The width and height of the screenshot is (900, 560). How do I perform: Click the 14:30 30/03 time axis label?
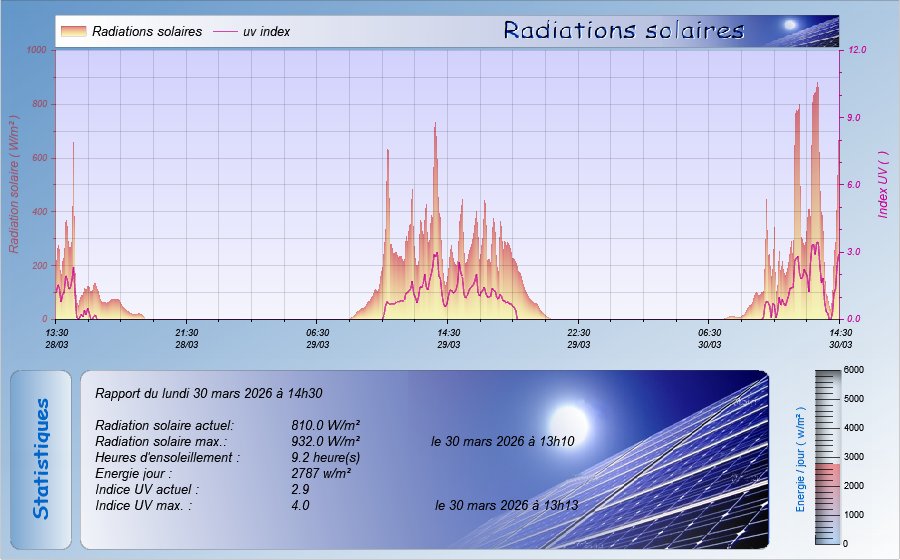pos(840,338)
